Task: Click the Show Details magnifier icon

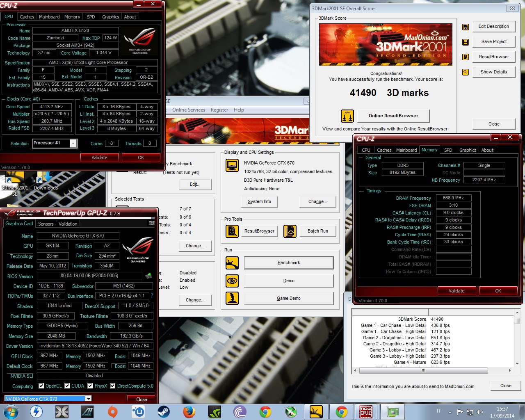Action: pyautogui.click(x=466, y=72)
